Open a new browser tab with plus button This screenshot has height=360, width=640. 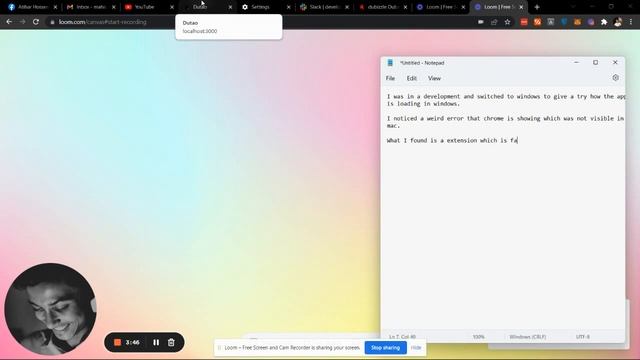point(537,7)
